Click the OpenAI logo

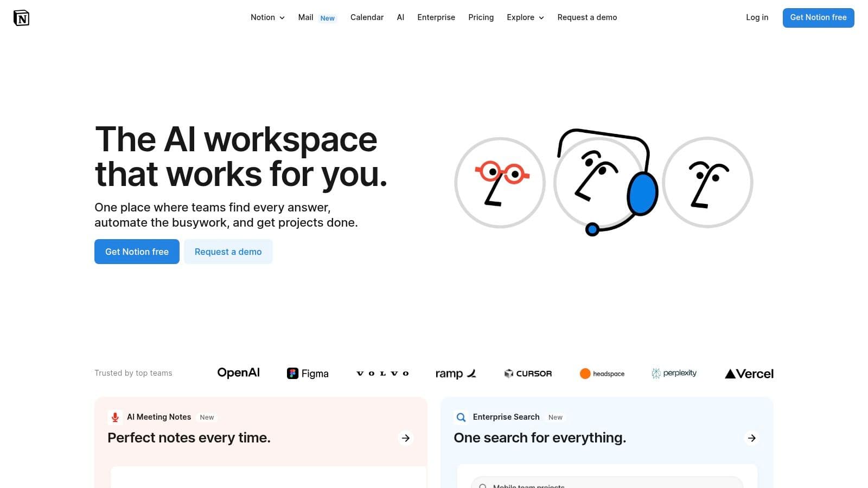[x=238, y=373]
